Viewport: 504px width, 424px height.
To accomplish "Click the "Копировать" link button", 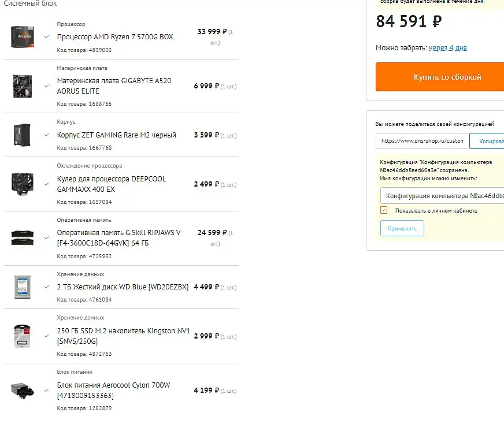I will 488,141.
